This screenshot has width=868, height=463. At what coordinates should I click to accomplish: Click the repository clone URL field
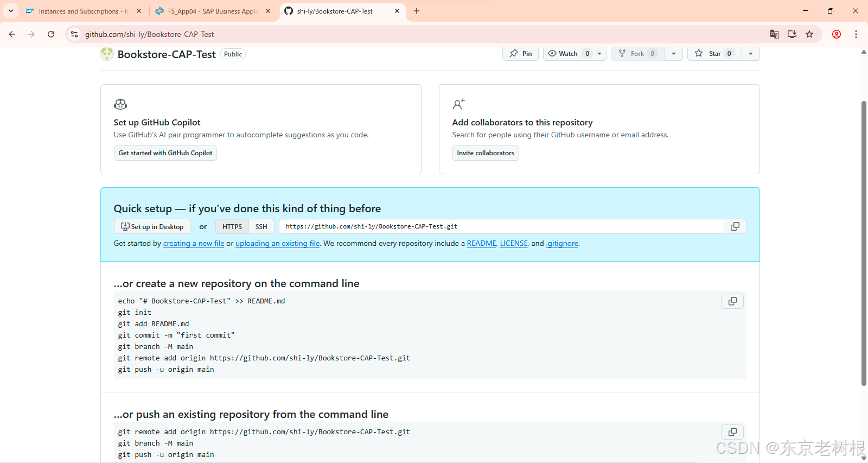pyautogui.click(x=502, y=227)
